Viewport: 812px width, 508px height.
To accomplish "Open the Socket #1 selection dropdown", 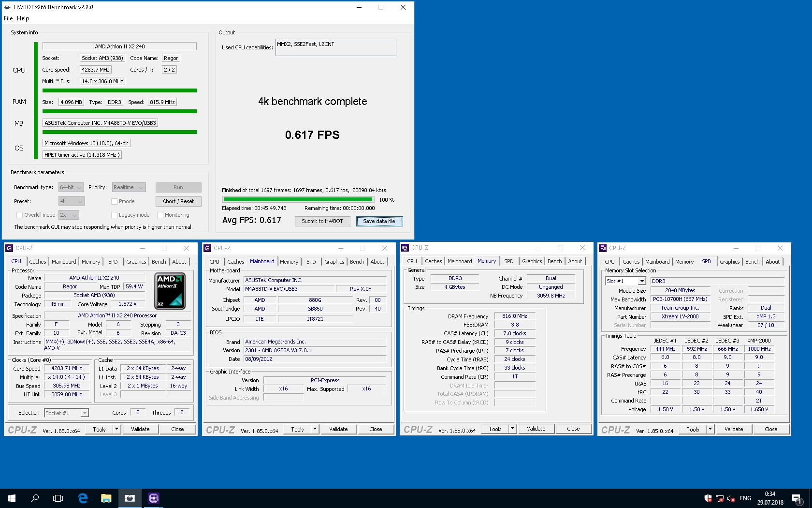I will tap(67, 413).
